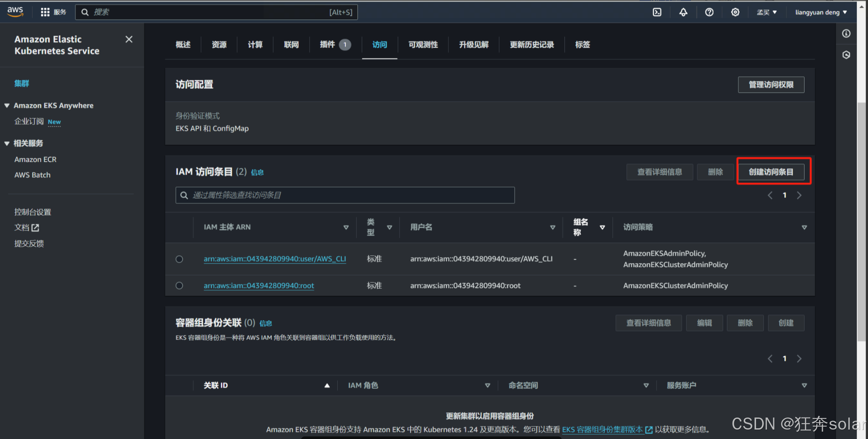The height and width of the screenshot is (439, 868).
Task: Open the 访问策略 column sort dropdown
Action: coord(804,227)
